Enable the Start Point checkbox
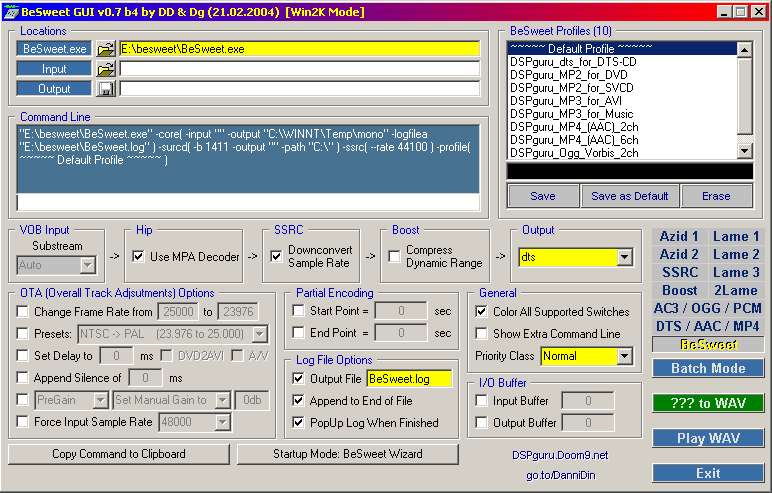Viewport: 772px width, 493px height. coord(298,311)
